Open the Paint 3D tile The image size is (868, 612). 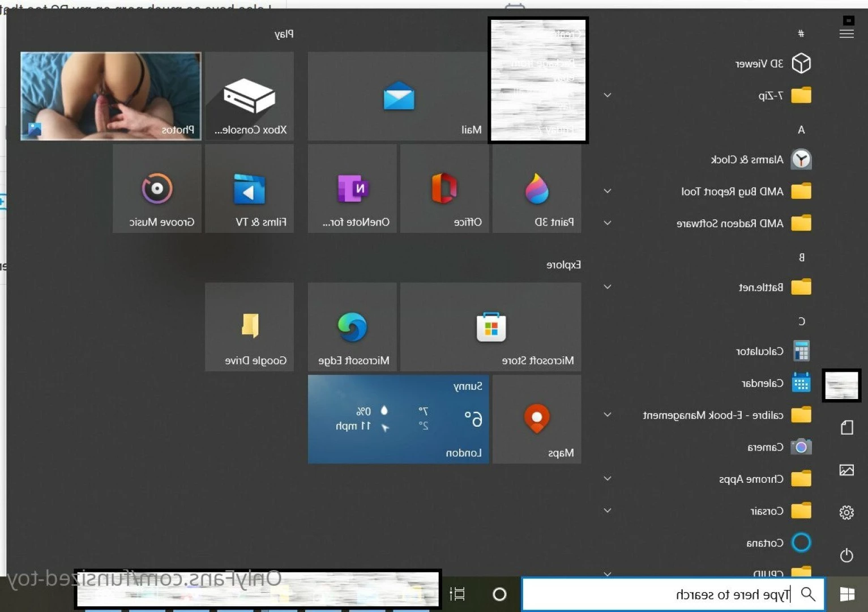point(537,188)
